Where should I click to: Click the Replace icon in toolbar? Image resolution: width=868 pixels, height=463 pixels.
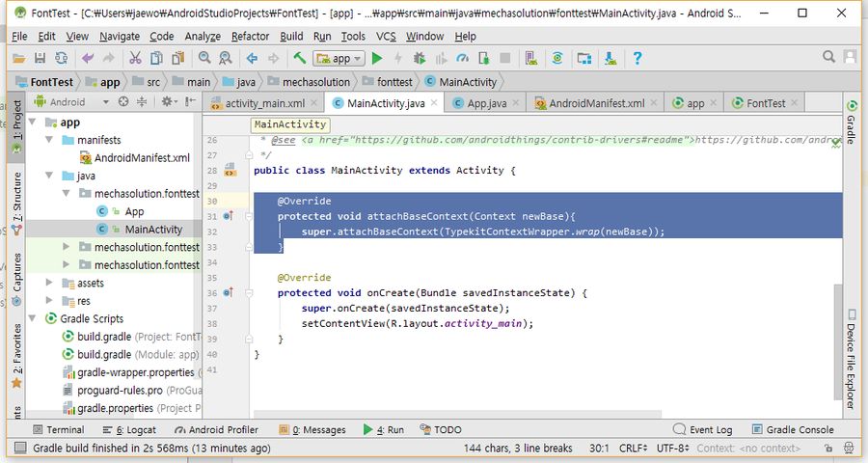(x=226, y=58)
